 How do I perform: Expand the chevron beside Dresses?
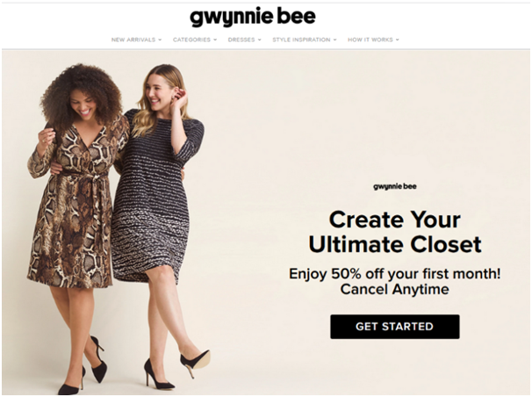pos(260,40)
